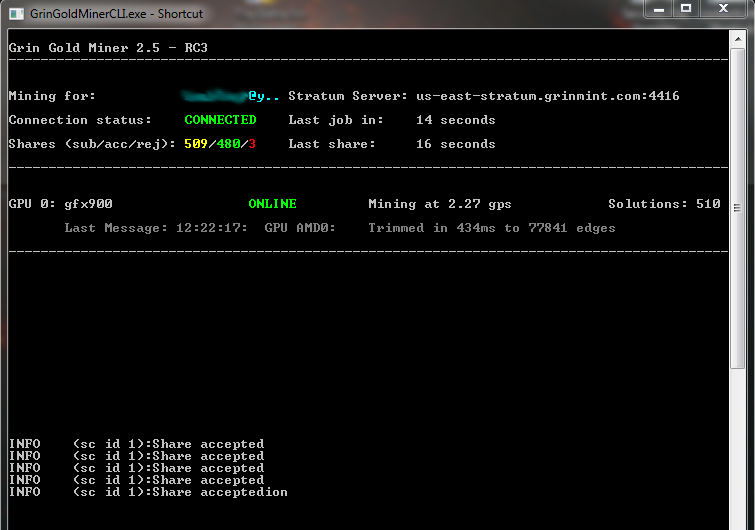Click the 'Mining for:' label
Viewport: 755px width, 530px height.
[x=52, y=96]
